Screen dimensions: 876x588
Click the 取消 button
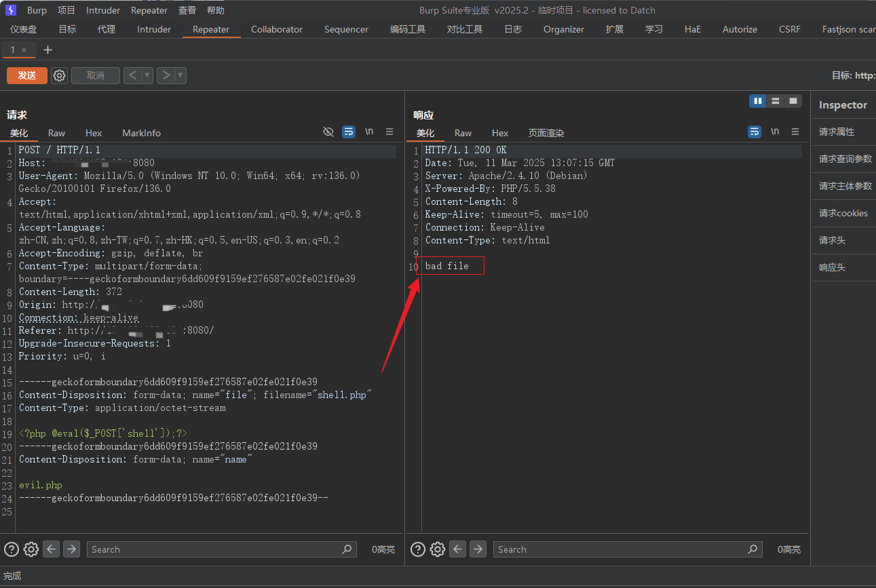click(x=96, y=75)
